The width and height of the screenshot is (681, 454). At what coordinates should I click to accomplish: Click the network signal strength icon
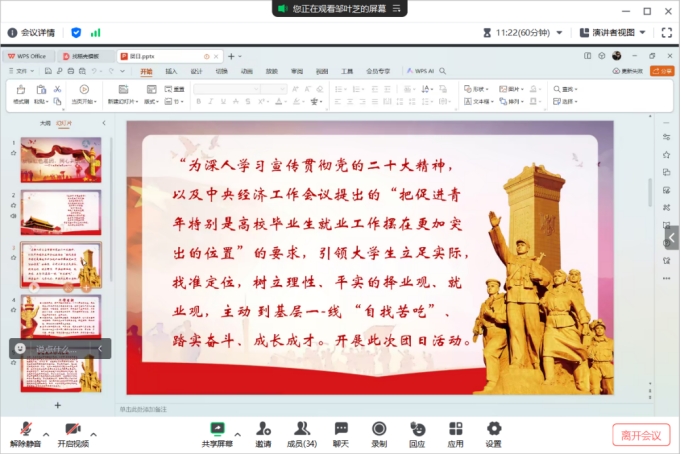pyautogui.click(x=96, y=32)
